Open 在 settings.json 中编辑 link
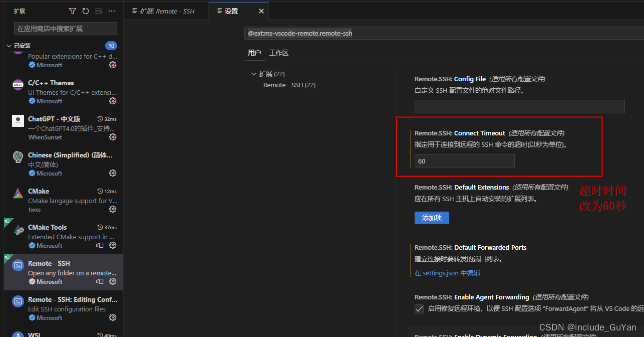The height and width of the screenshot is (337, 644). (447, 273)
